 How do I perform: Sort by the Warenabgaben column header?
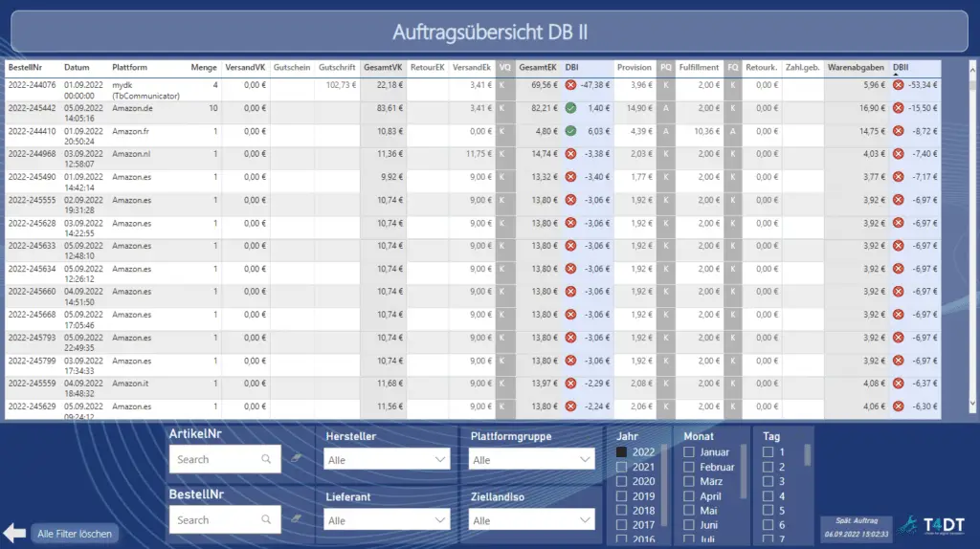point(856,68)
